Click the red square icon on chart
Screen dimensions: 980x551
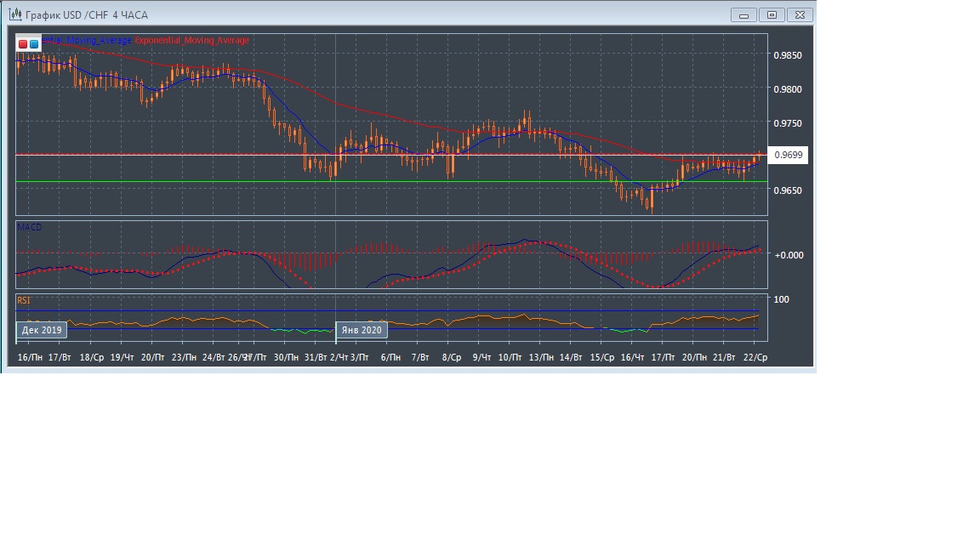(23, 43)
